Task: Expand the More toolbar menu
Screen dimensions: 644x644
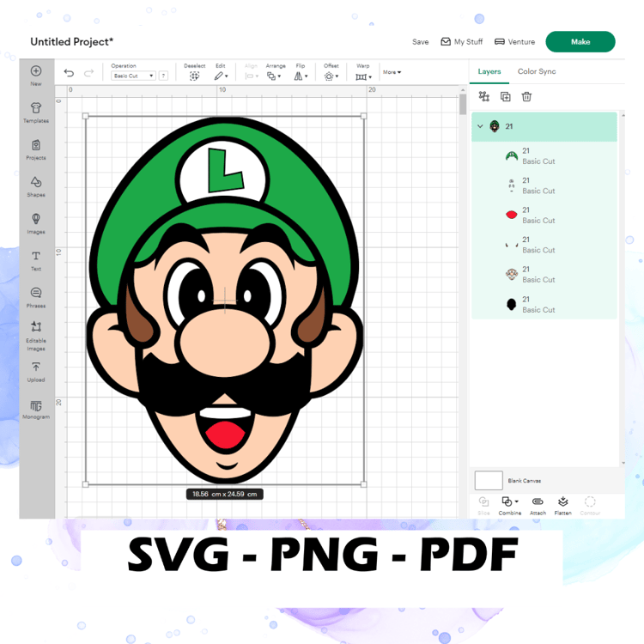Action: 392,72
